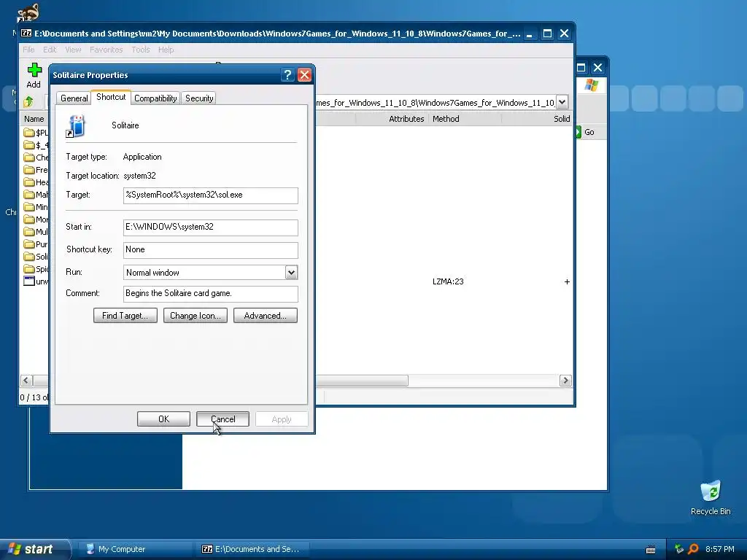This screenshot has width=747, height=560.
Task: Click the Start in text field
Action: 211,227
